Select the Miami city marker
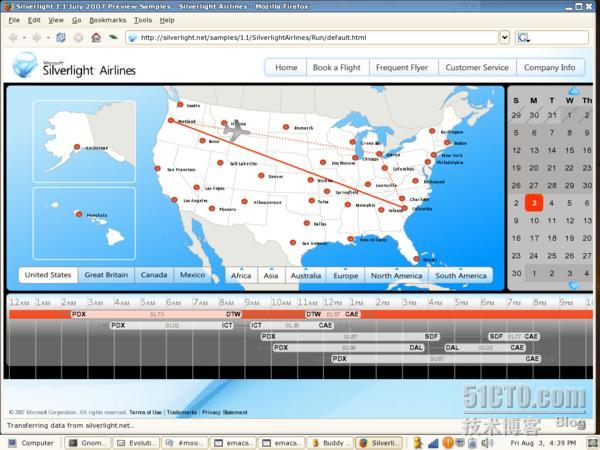 coord(416,259)
